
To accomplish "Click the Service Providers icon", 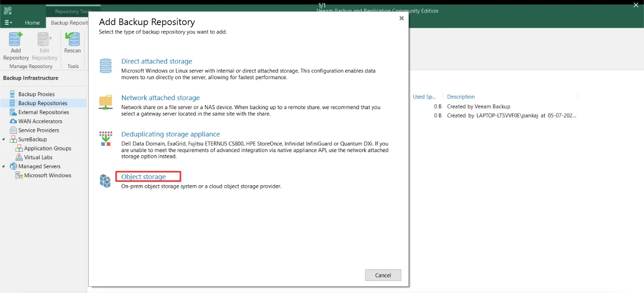I will [x=13, y=130].
